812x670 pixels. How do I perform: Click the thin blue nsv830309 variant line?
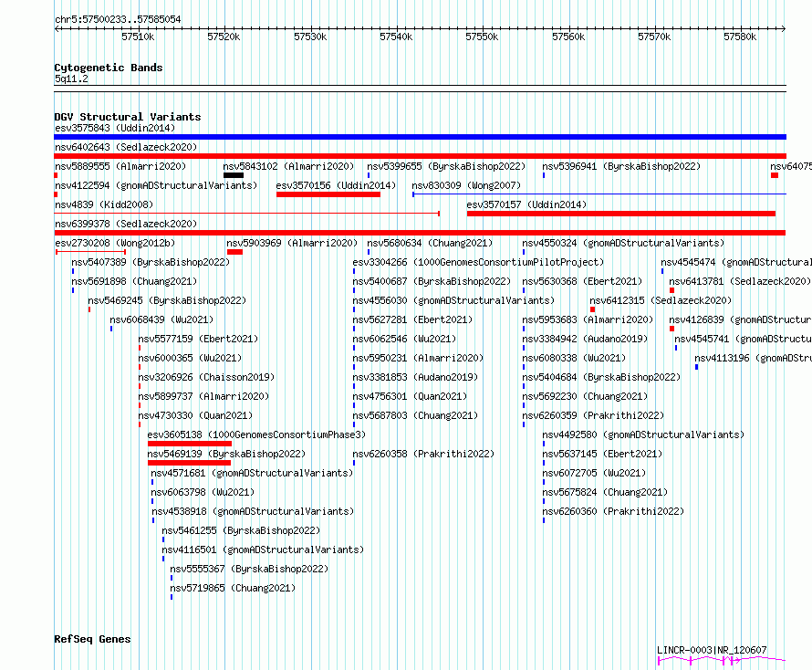tap(599, 194)
